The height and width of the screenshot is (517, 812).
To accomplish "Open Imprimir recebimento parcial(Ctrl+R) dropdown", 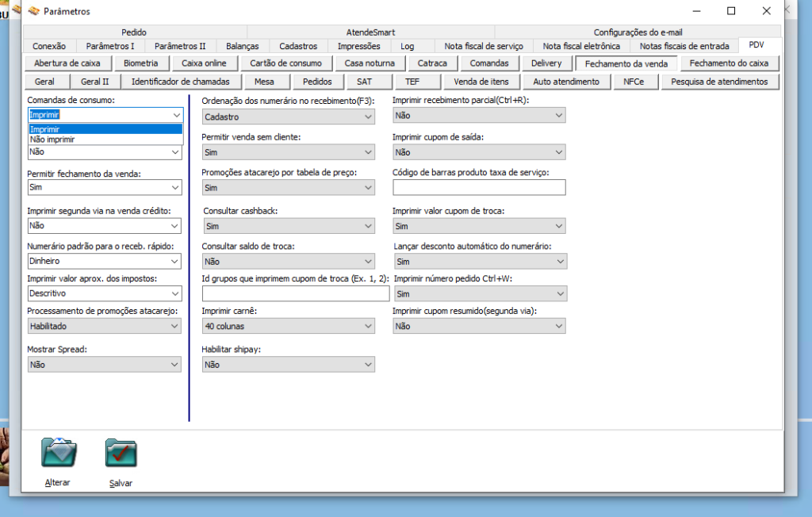I will tap(479, 116).
